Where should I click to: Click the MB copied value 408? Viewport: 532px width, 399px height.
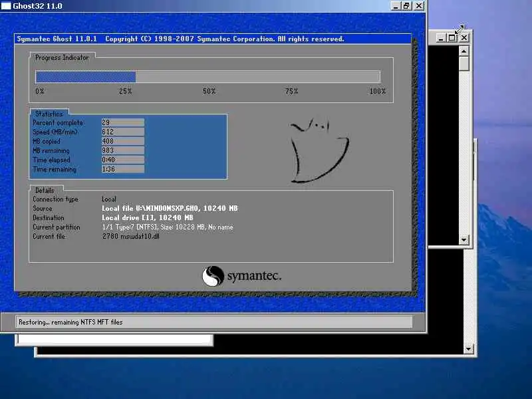[123, 141]
